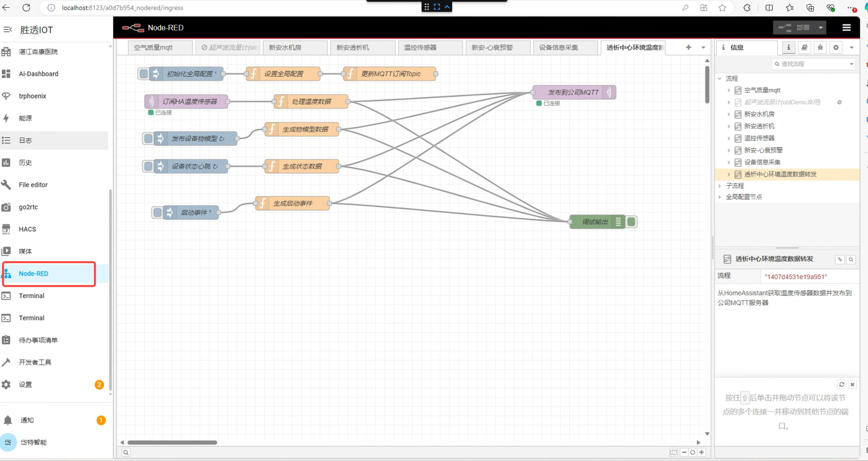
Task: Open the File editor sidebar item
Action: click(33, 185)
